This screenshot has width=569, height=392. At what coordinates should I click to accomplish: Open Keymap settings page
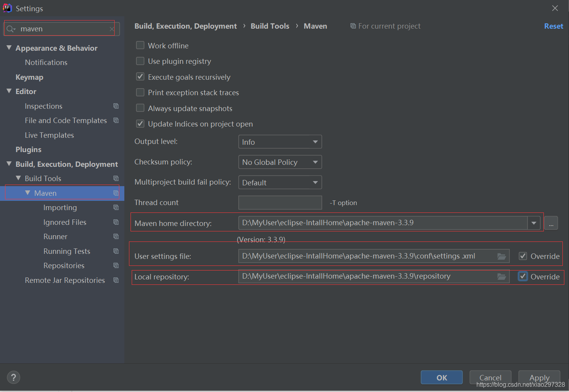click(29, 77)
